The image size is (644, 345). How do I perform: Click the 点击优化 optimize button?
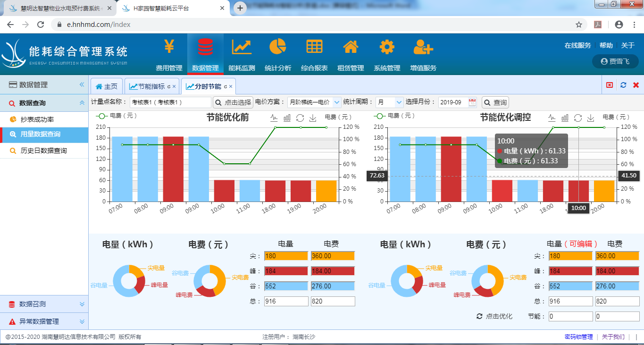pos(494,316)
